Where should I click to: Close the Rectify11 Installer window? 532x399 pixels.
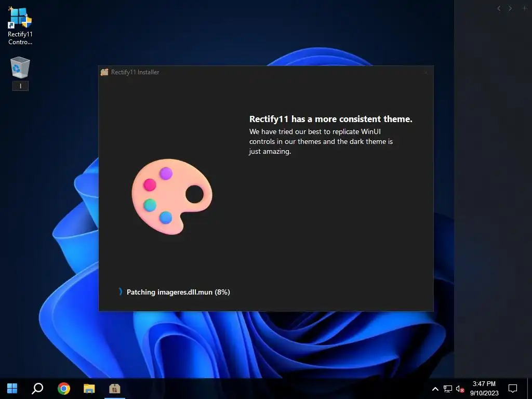[x=425, y=72]
